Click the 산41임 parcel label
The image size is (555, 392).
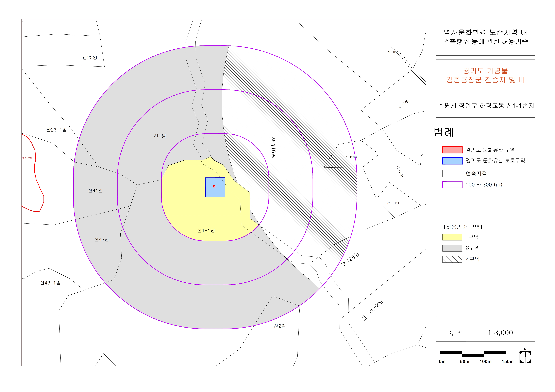coord(95,191)
